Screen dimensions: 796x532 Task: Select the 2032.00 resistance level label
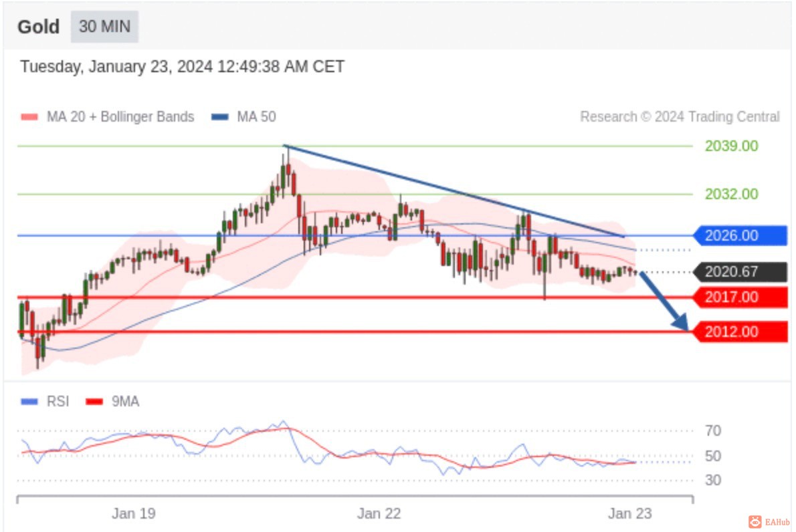tap(732, 194)
